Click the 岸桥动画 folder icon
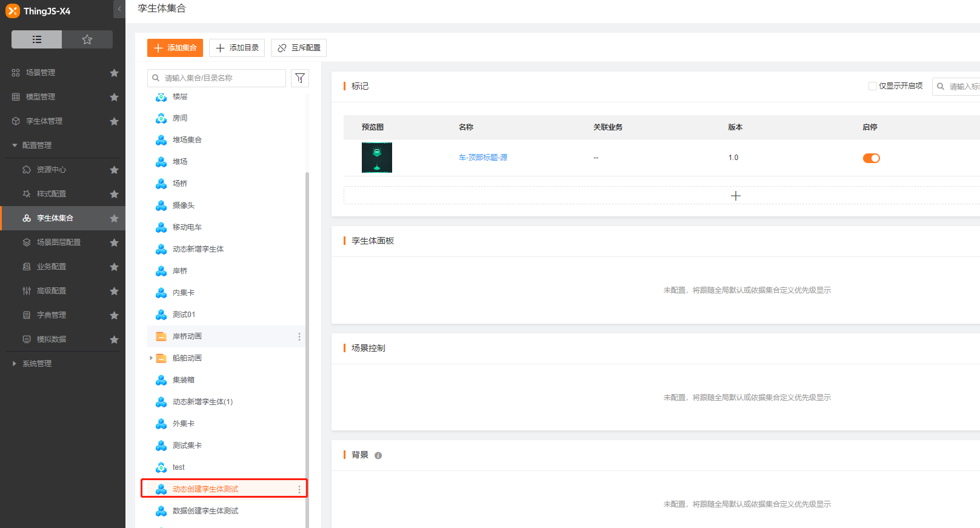980x528 pixels. pyautogui.click(x=161, y=336)
